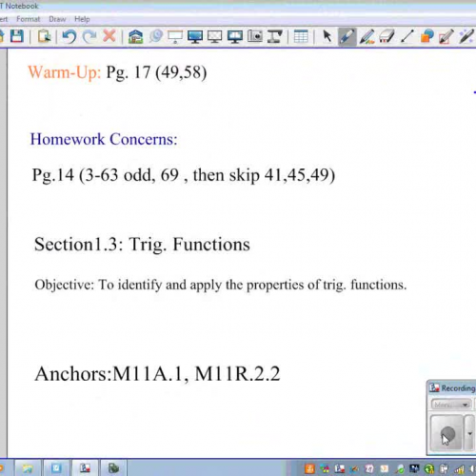
Task: Open the SMART Recorder taskbar button
Action: [85, 467]
